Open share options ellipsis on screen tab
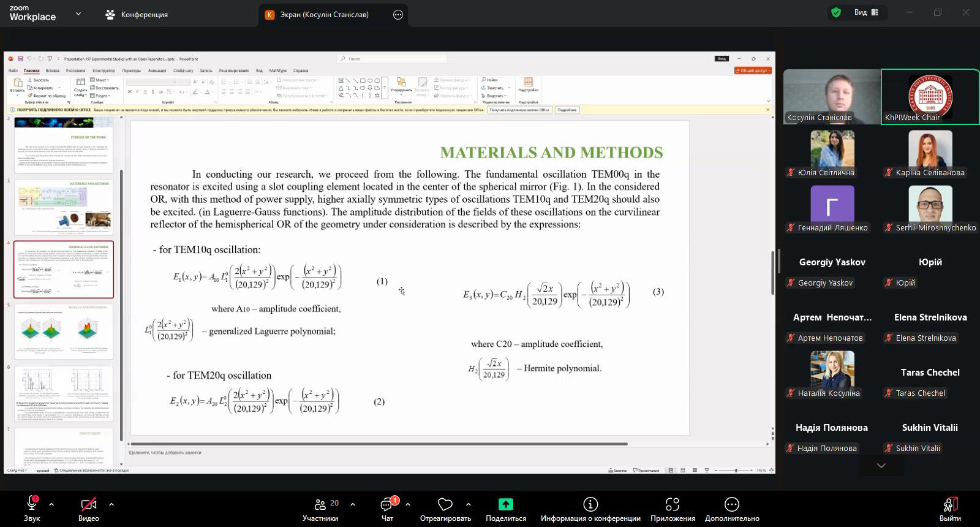This screenshot has height=527, width=980. [398, 15]
